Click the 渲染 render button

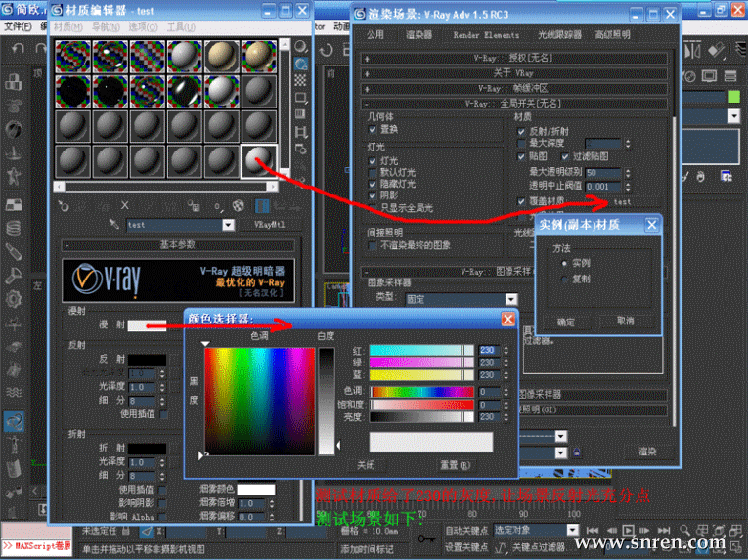(647, 452)
